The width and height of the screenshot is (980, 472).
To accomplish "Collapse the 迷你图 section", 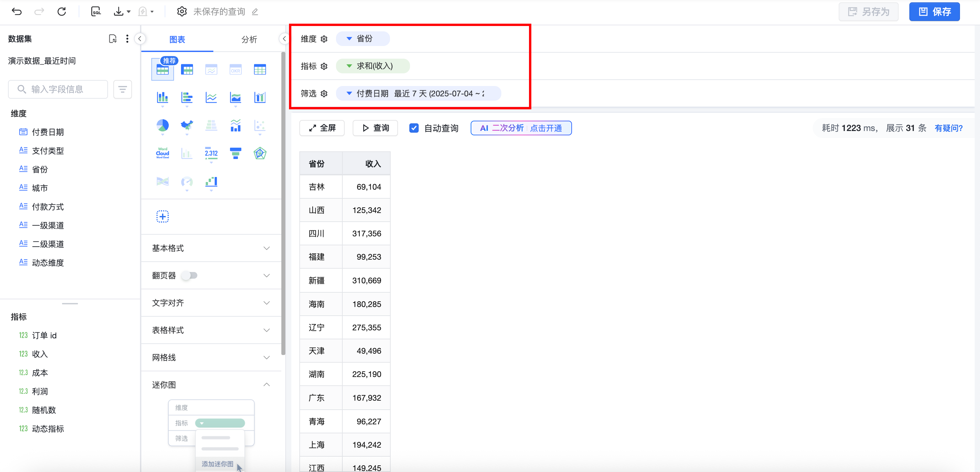I will coord(266,385).
